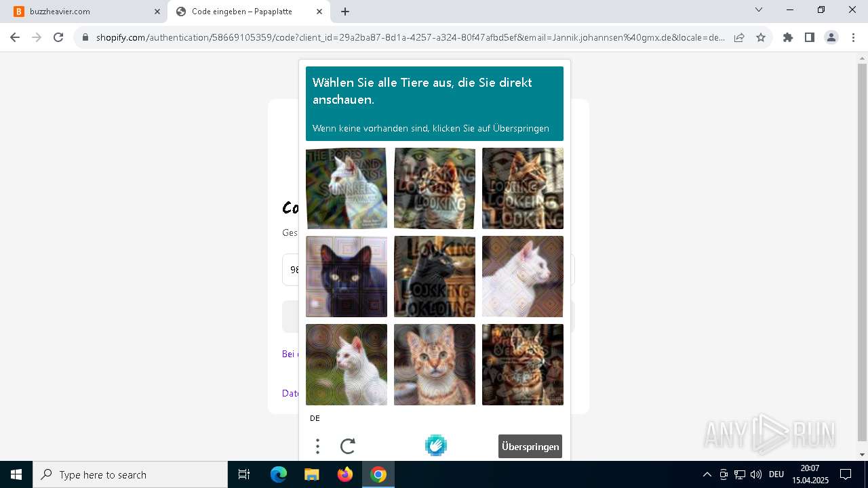Open network status tray icon
Viewport: 868px width, 488px height.
[x=740, y=474]
